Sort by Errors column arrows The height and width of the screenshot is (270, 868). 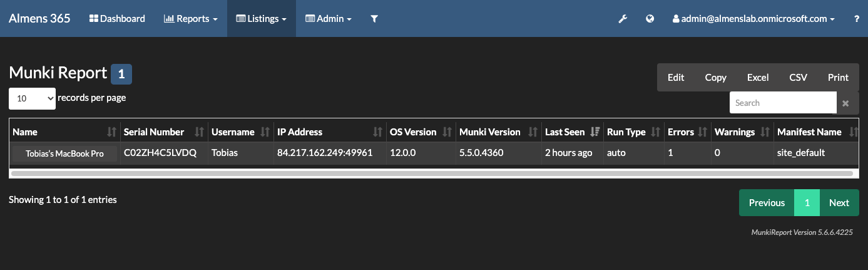pos(704,132)
